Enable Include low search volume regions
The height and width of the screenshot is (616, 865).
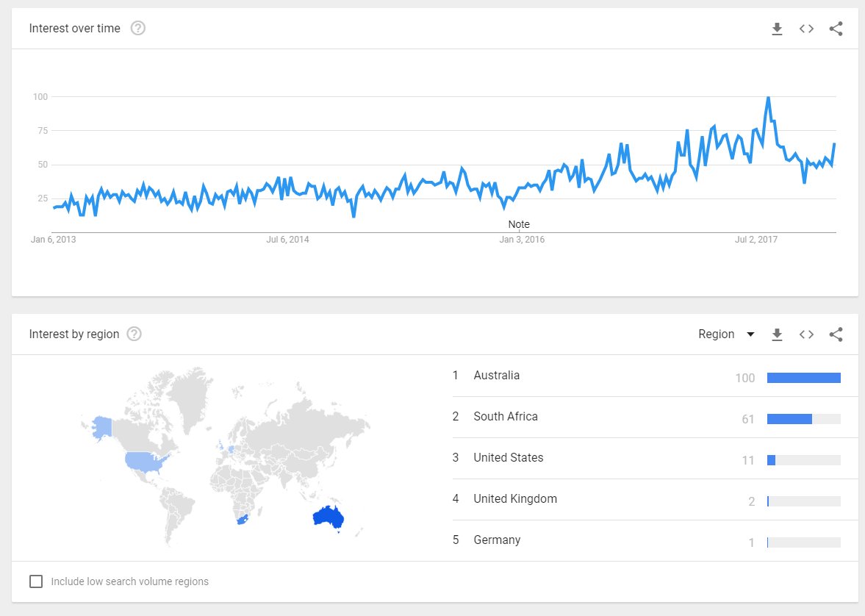click(36, 581)
